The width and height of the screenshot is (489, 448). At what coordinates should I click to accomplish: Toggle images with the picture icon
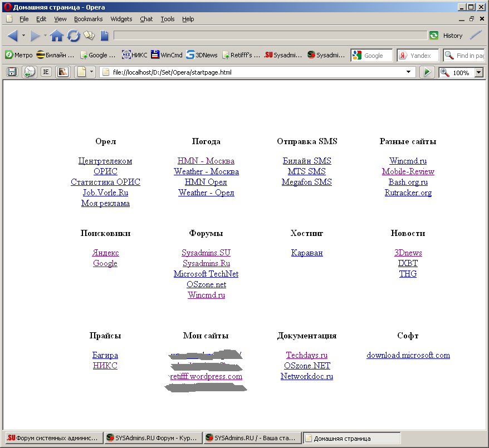pos(63,72)
